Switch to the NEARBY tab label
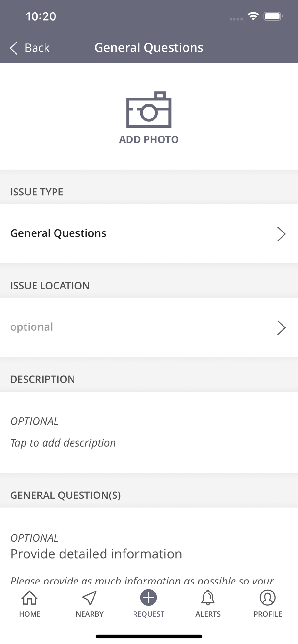Screen dimensions: 298x644 89,614
